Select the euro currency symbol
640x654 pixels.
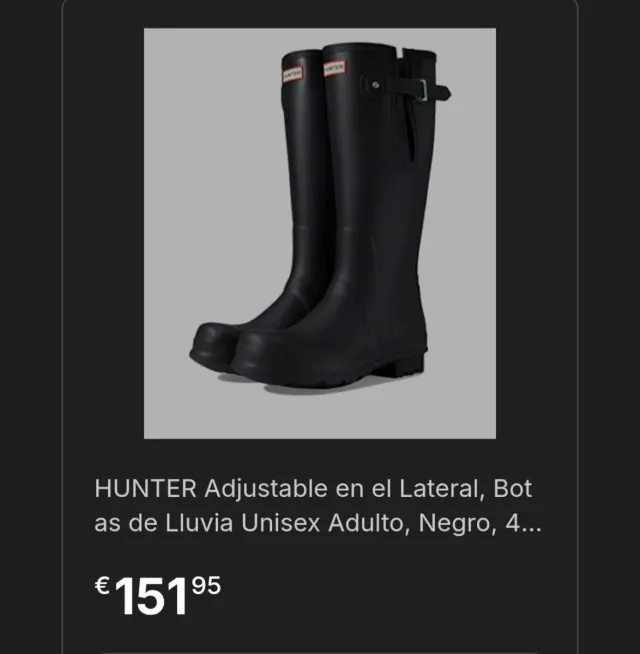click(102, 586)
